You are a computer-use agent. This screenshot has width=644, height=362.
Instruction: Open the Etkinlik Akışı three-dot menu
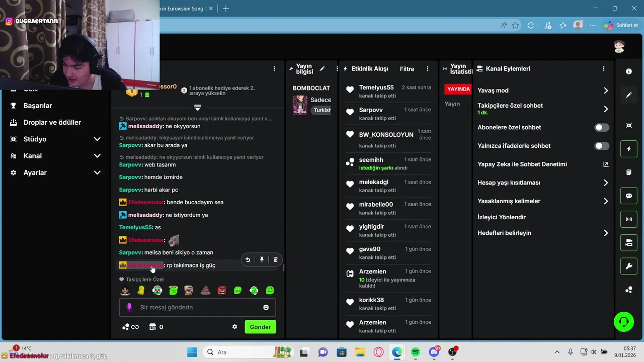point(428,69)
